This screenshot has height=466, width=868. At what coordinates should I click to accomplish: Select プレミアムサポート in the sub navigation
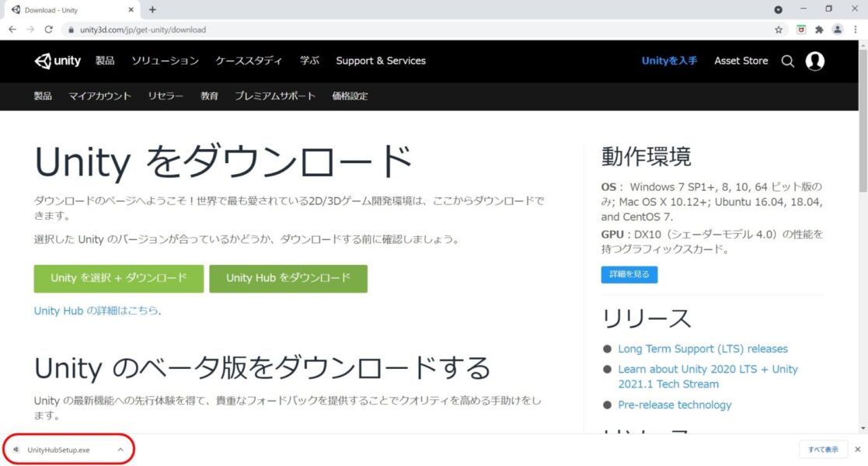[275, 96]
